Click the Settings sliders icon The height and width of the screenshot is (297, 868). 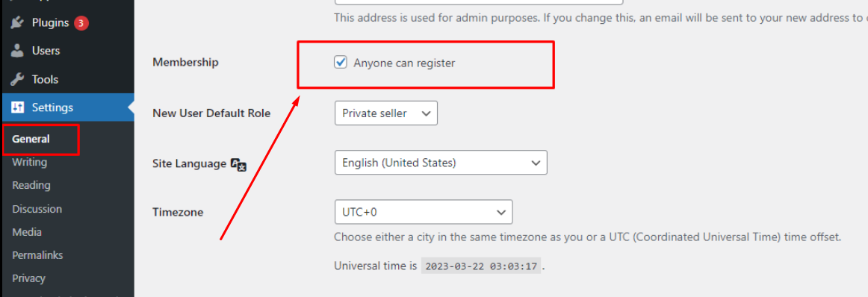point(18,107)
